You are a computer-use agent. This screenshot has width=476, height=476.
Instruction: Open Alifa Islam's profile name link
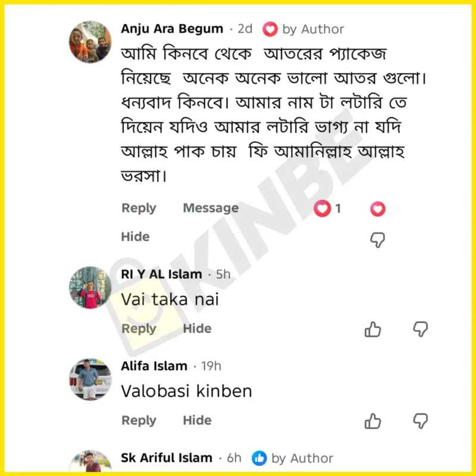[x=154, y=366]
